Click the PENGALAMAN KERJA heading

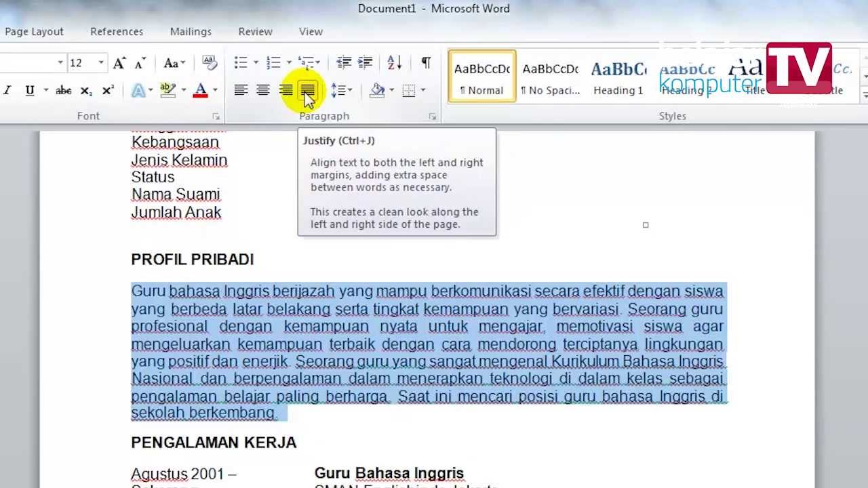[x=214, y=443]
